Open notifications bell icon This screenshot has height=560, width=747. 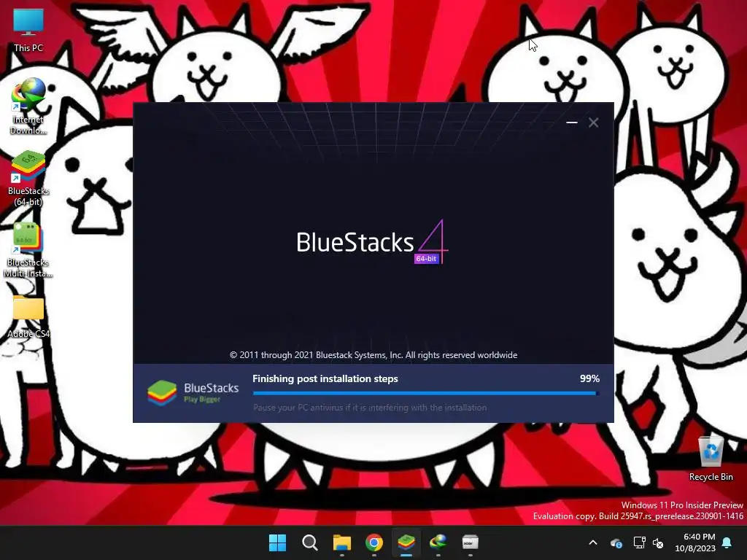pyautogui.click(x=727, y=542)
